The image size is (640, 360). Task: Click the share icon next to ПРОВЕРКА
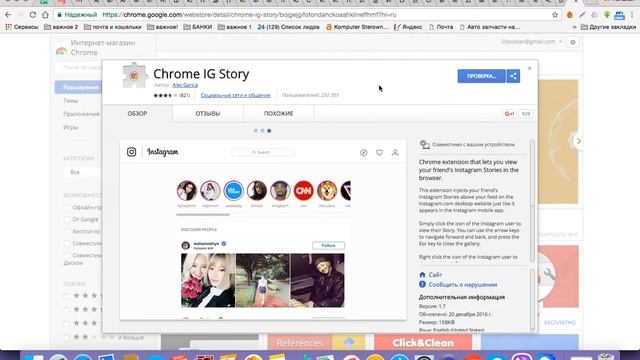(x=513, y=76)
